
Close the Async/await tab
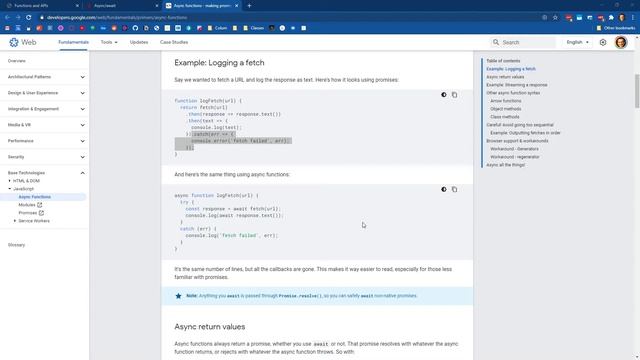click(x=157, y=6)
